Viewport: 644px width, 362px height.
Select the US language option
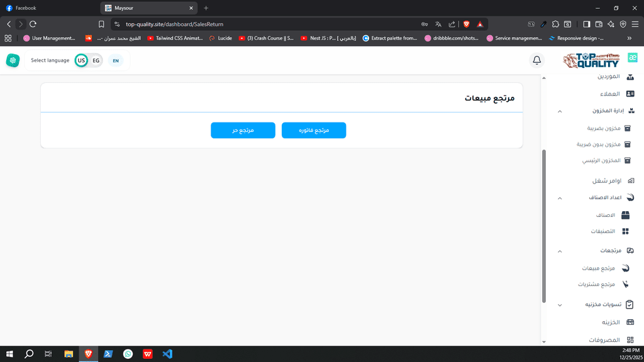coord(81,61)
